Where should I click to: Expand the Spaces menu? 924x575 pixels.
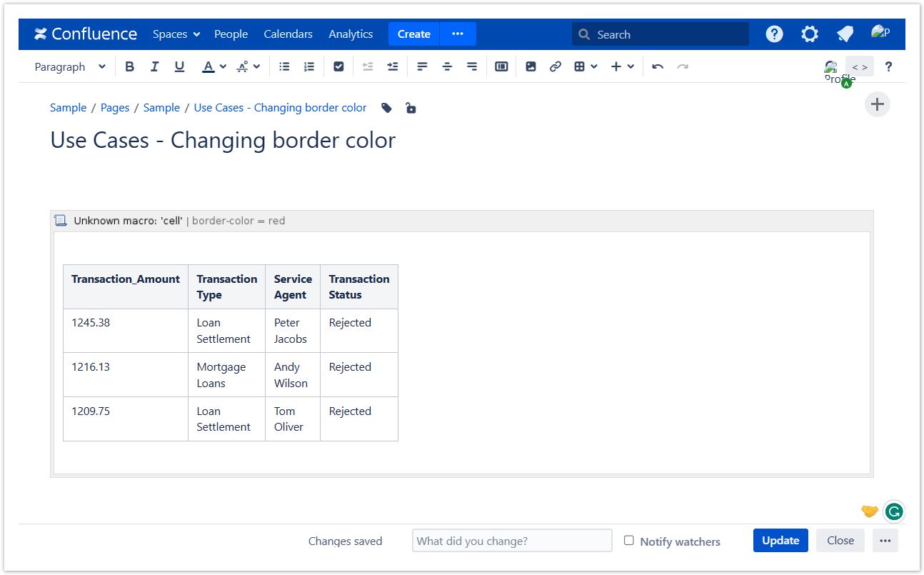[176, 34]
